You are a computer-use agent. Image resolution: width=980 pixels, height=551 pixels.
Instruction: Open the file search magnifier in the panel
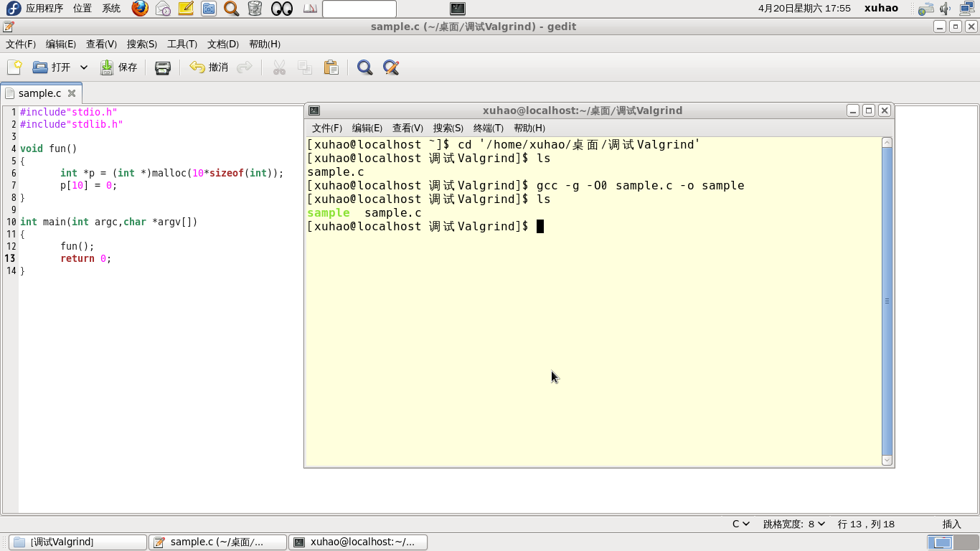pos(231,9)
